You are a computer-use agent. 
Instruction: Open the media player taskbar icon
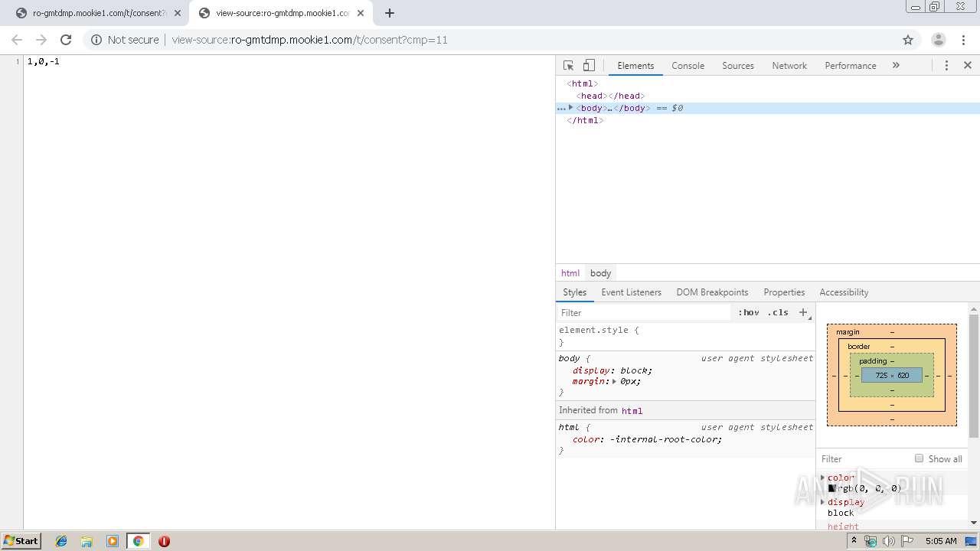point(113,541)
